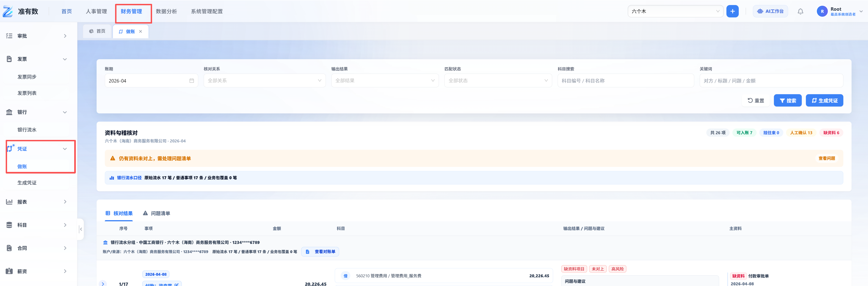The width and height of the screenshot is (868, 286).
Task: Click the robot icon in AI工作台 button
Action: (760, 11)
